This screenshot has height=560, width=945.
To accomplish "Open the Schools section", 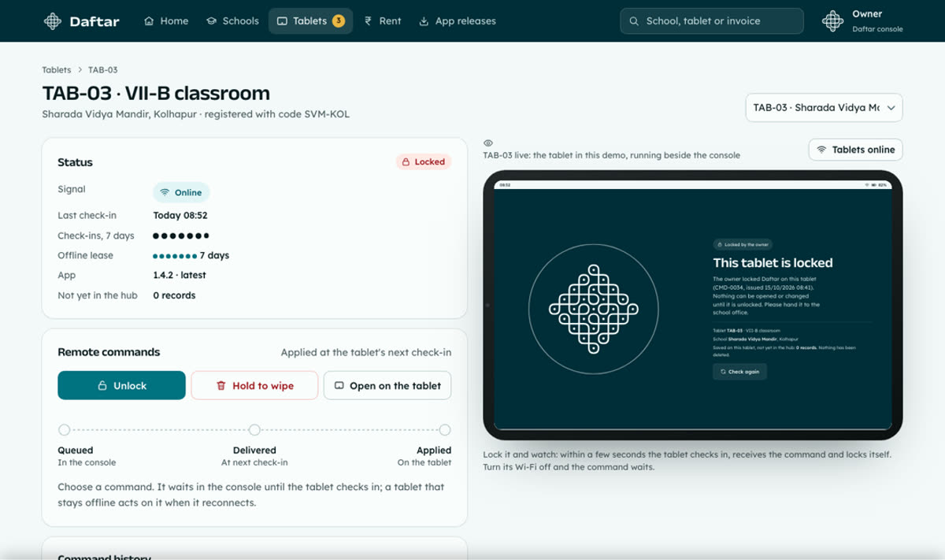I will point(232,21).
